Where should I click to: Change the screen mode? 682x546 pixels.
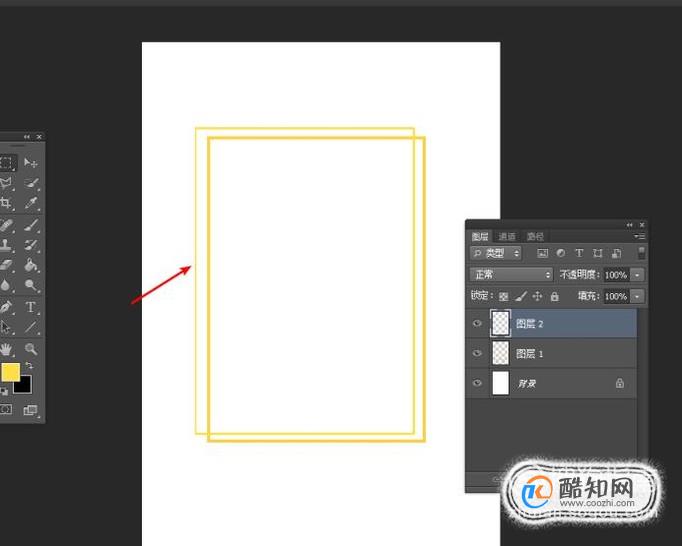(30, 410)
